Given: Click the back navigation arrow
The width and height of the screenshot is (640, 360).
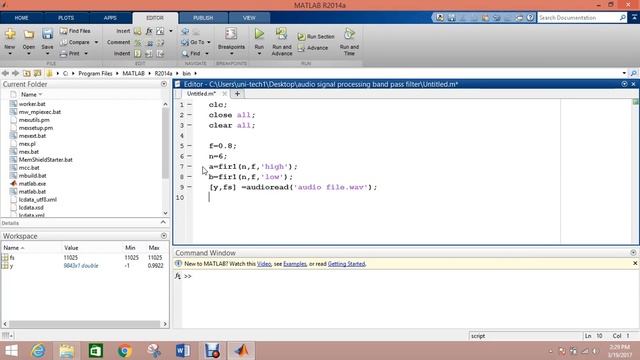Looking at the screenshot, I should 5,73.
